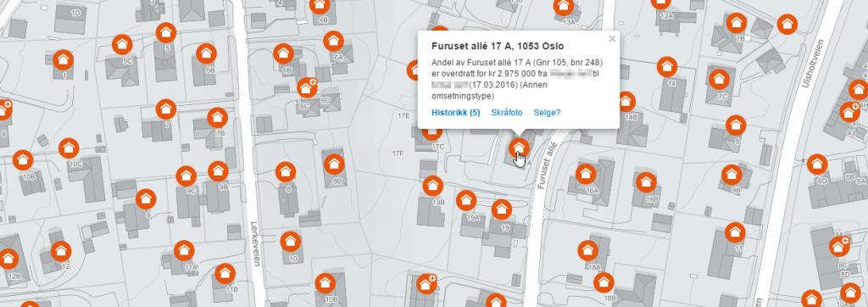Select house marker at number 19A
The image size is (868, 307).
coord(466,200)
